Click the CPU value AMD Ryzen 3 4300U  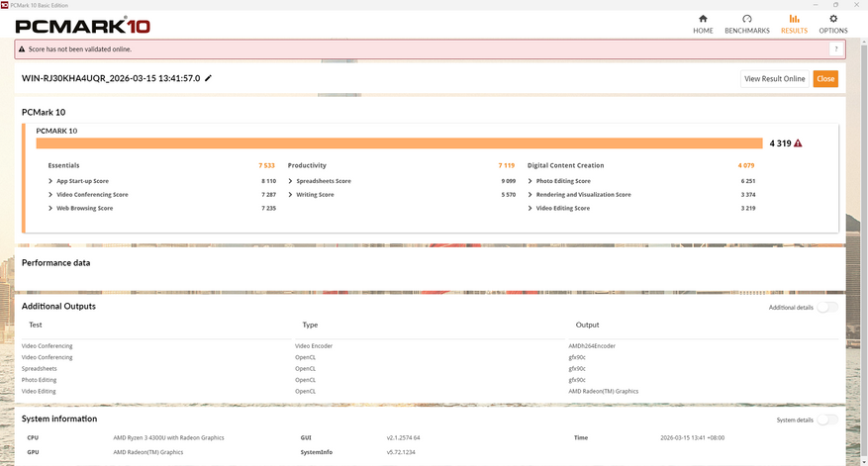coord(168,437)
